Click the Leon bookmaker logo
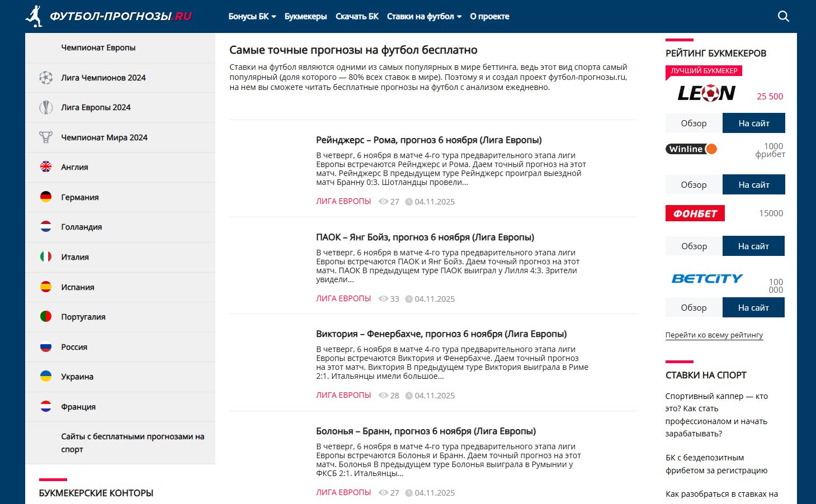The width and height of the screenshot is (816, 504). click(x=706, y=93)
